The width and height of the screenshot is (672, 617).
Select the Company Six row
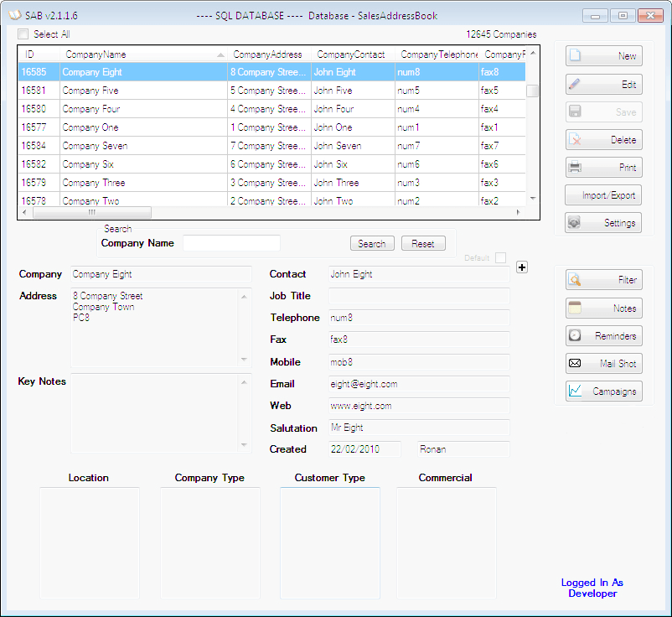click(x=271, y=164)
